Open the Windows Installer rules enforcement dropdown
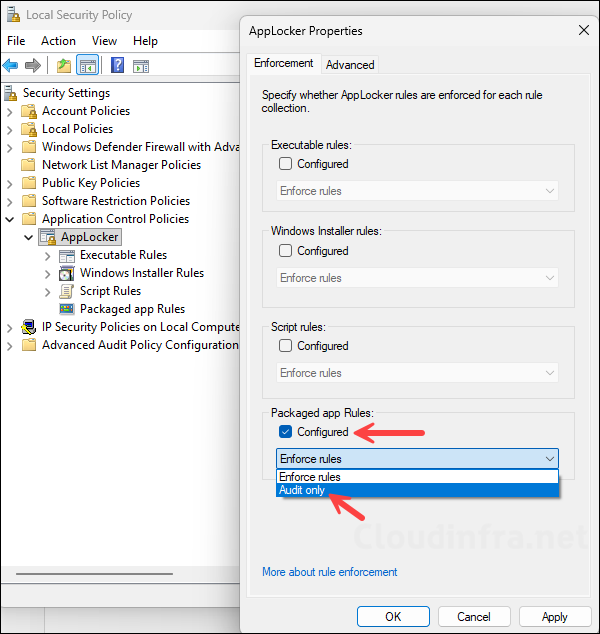 coord(417,278)
